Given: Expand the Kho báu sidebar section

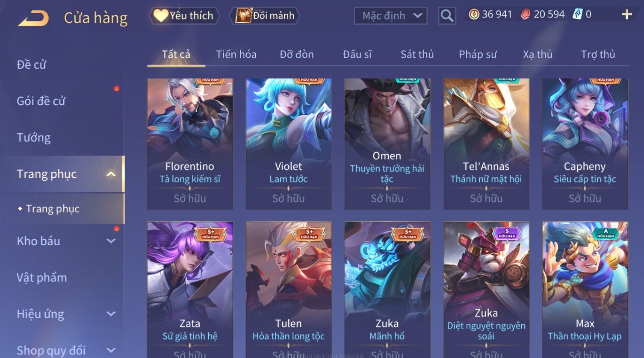Looking at the screenshot, I should pyautogui.click(x=111, y=241).
